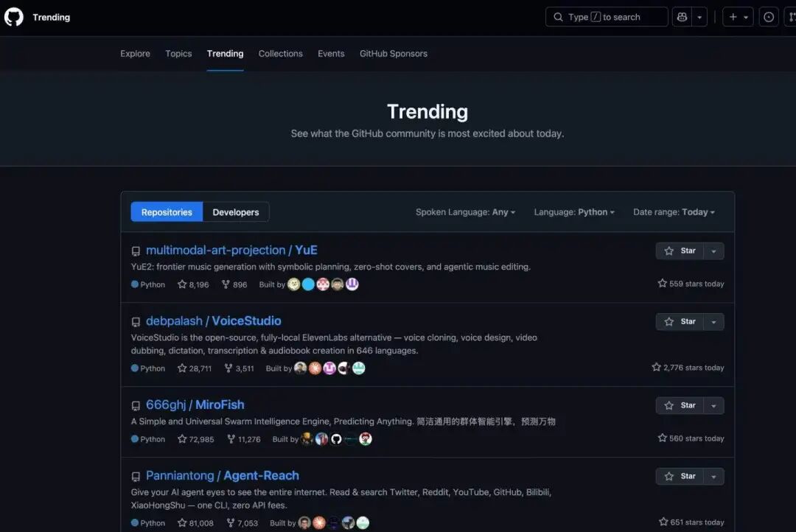Open VoiceStudio stargazers count 28,711
This screenshot has height=532, width=796.
click(x=195, y=368)
